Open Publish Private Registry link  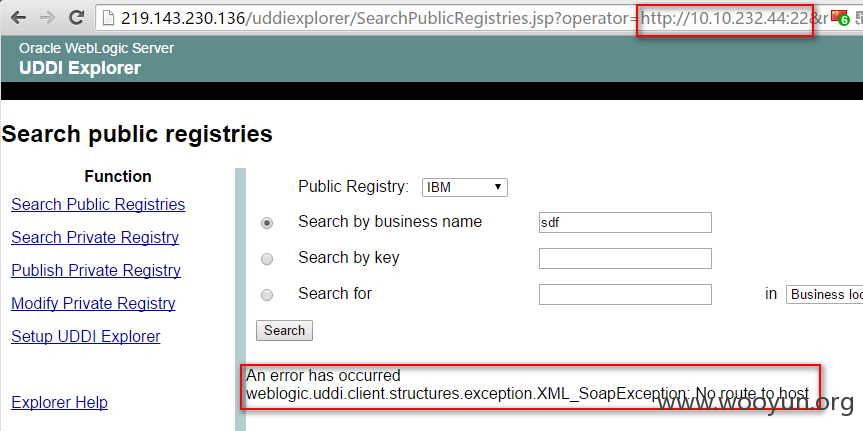[96, 270]
